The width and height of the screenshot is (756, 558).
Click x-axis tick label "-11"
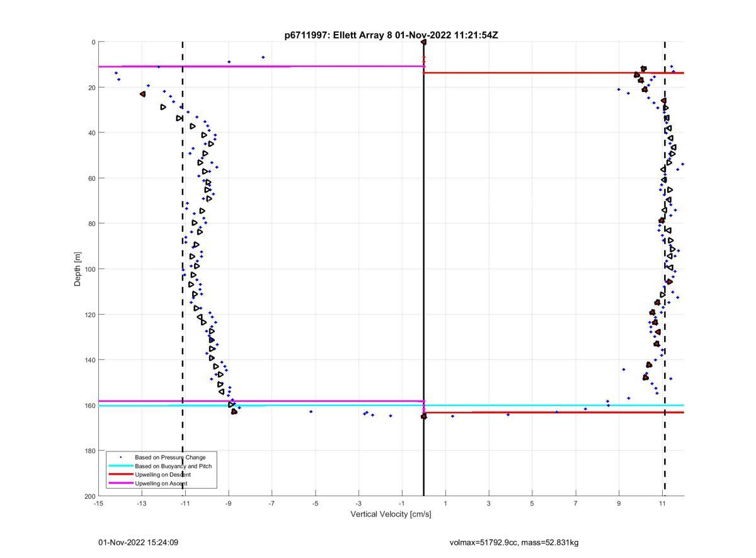[185, 503]
